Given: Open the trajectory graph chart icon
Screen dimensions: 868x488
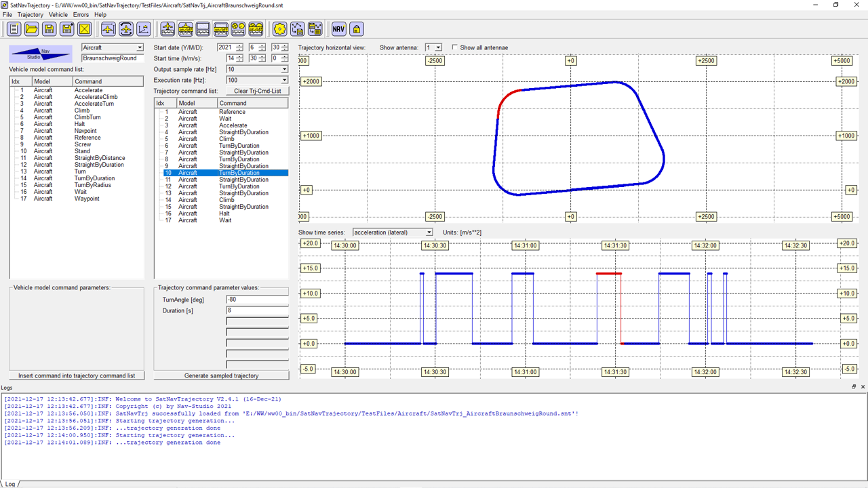Looking at the screenshot, I should click(x=143, y=28).
